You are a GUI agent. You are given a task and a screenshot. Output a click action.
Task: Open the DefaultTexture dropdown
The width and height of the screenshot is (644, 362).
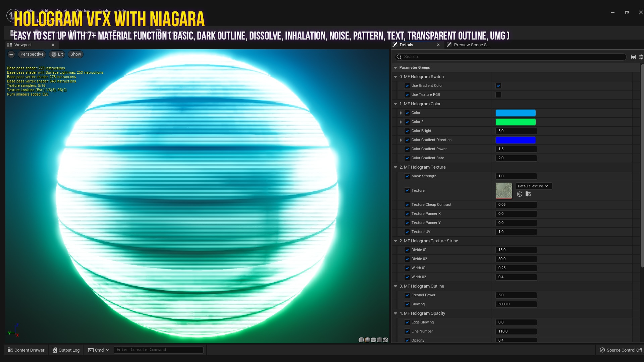(533, 186)
